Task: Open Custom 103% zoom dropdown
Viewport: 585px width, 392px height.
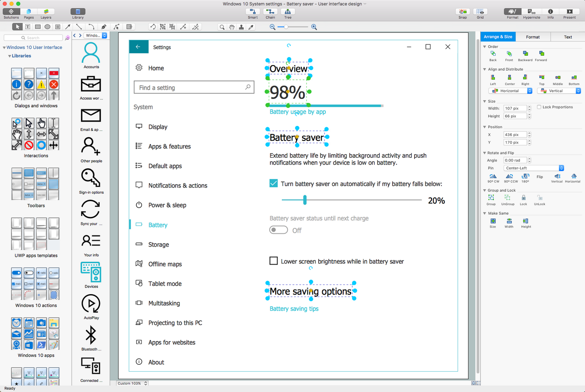Action: pyautogui.click(x=132, y=383)
